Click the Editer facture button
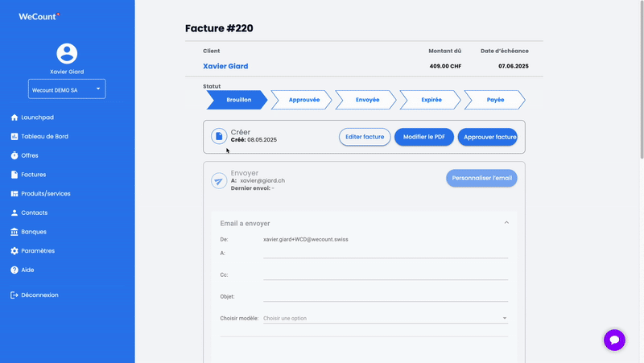The height and width of the screenshot is (363, 644). [365, 137]
